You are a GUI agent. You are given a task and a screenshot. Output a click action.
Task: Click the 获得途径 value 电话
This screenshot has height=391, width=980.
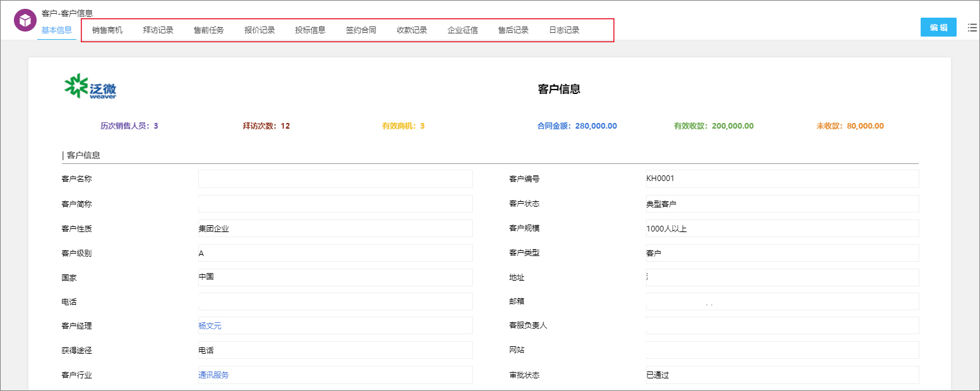tap(206, 351)
